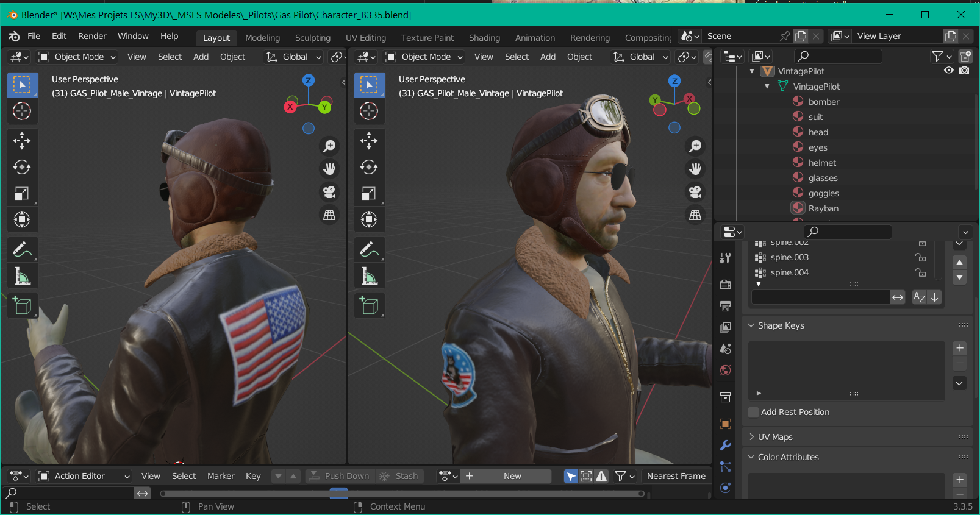Open Global orientation dropdown in right viewport

coord(642,57)
